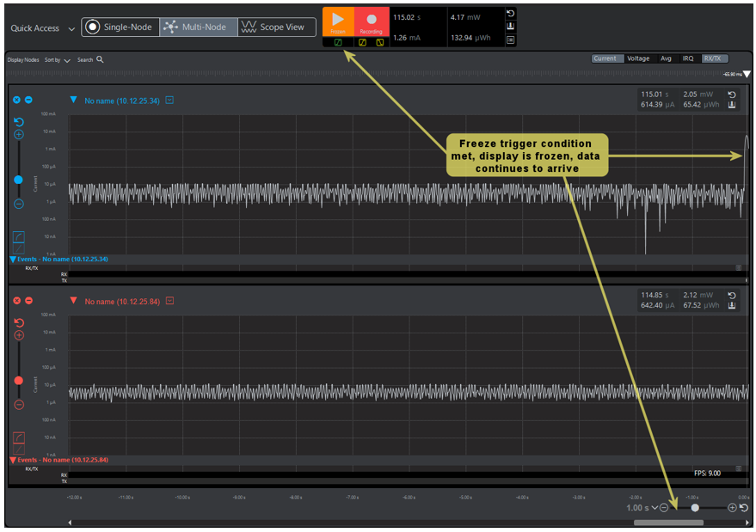This screenshot has width=756, height=532.
Task: Collapse the blue node 10.12.25.34 waveform
Action: tap(73, 101)
